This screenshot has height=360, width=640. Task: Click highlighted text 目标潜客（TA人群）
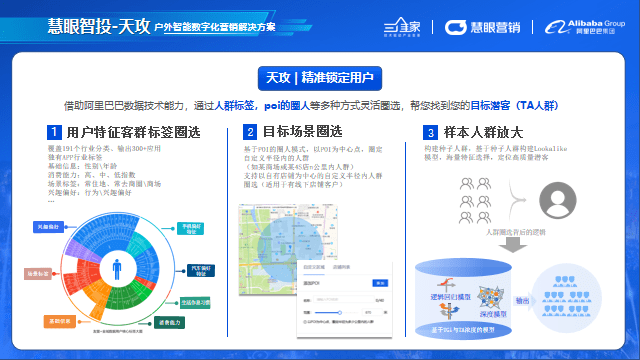tap(514, 105)
